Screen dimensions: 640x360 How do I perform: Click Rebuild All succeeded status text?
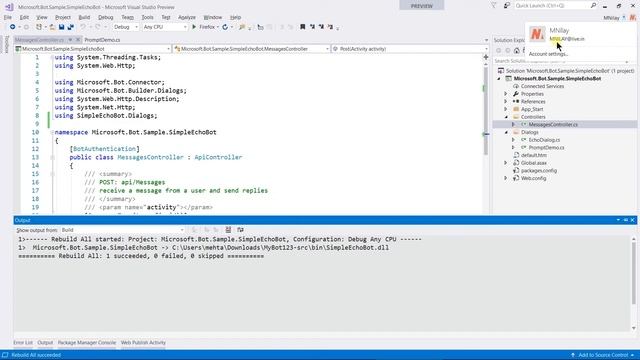pyautogui.click(x=36, y=355)
